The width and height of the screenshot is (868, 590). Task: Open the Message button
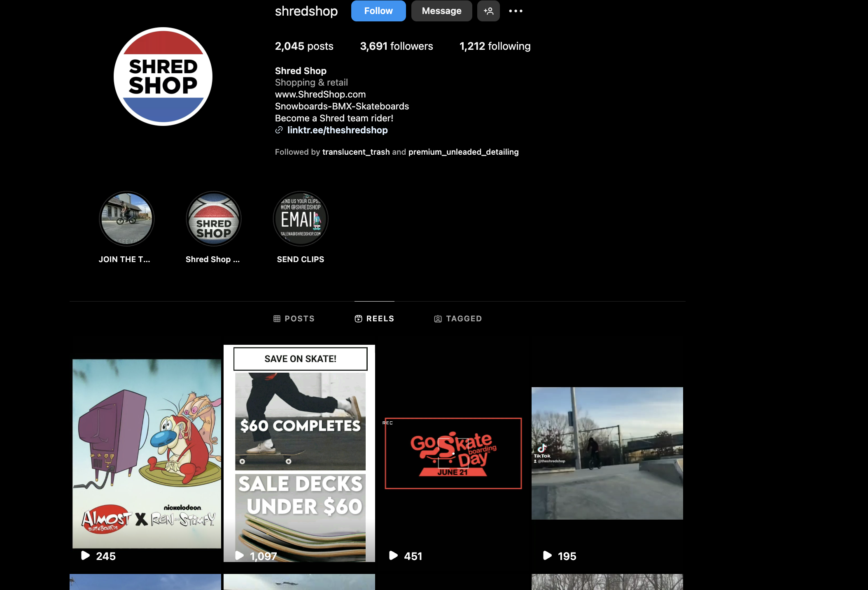pos(441,11)
